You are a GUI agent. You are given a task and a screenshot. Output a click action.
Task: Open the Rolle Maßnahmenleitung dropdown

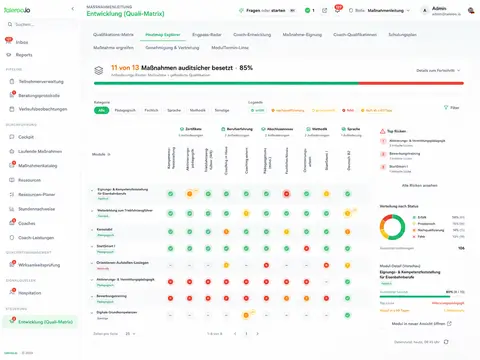coord(379,11)
